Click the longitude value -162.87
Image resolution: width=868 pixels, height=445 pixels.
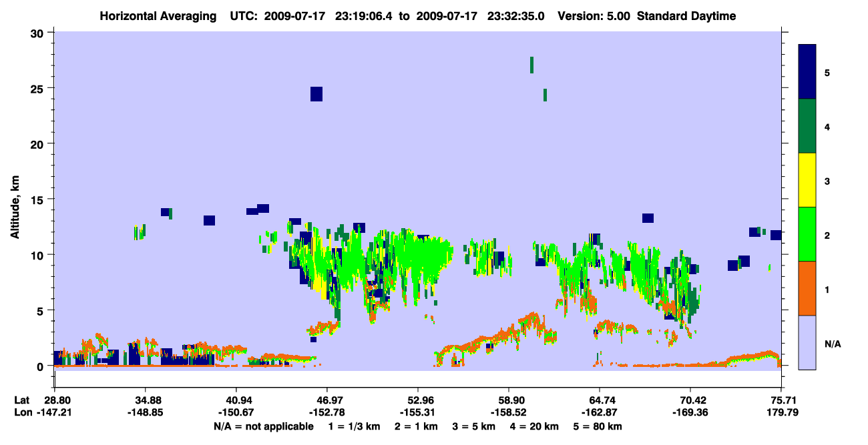(600, 412)
